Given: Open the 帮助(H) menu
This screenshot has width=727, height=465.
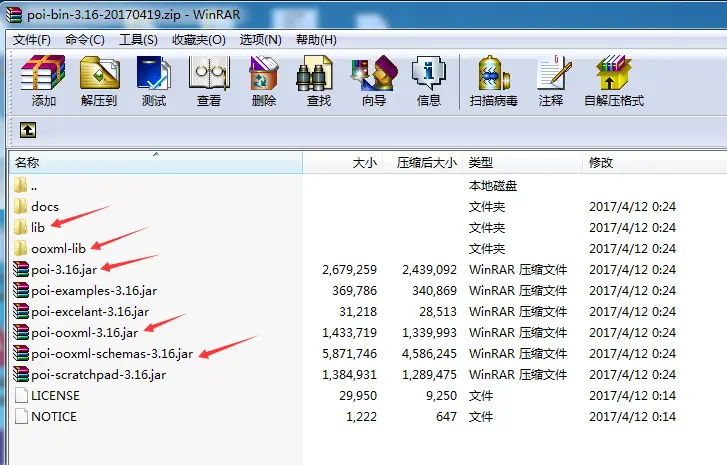Looking at the screenshot, I should click(x=316, y=40).
